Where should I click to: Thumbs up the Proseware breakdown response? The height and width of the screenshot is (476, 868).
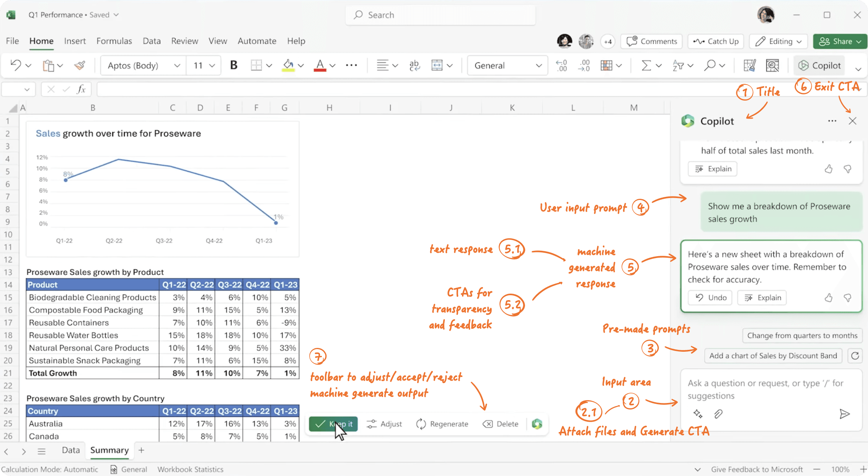(829, 297)
